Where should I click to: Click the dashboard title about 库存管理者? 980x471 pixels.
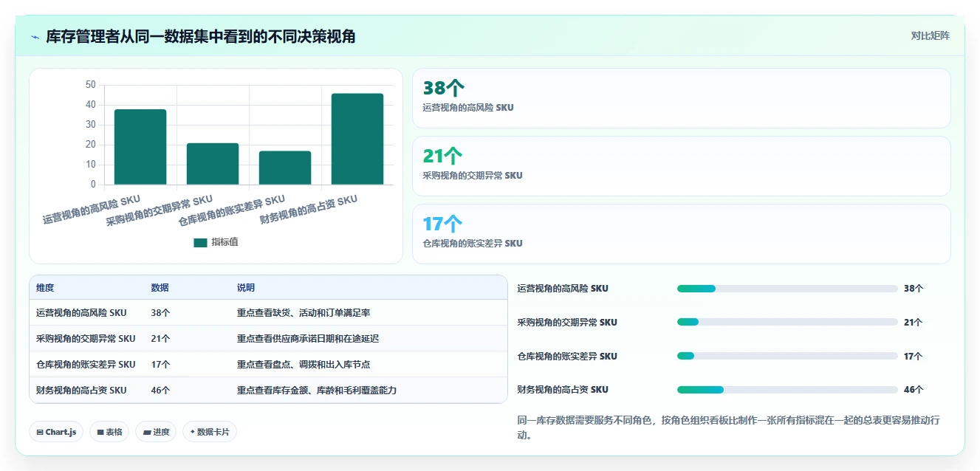201,36
